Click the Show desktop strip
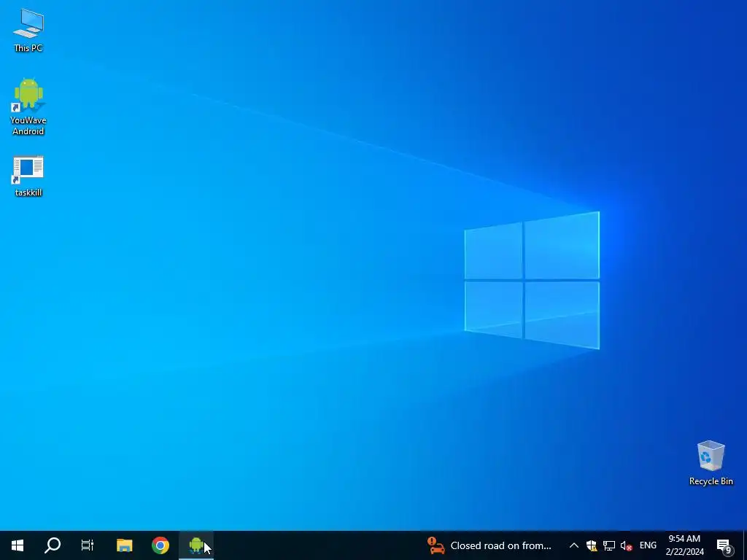 pyautogui.click(x=745, y=545)
